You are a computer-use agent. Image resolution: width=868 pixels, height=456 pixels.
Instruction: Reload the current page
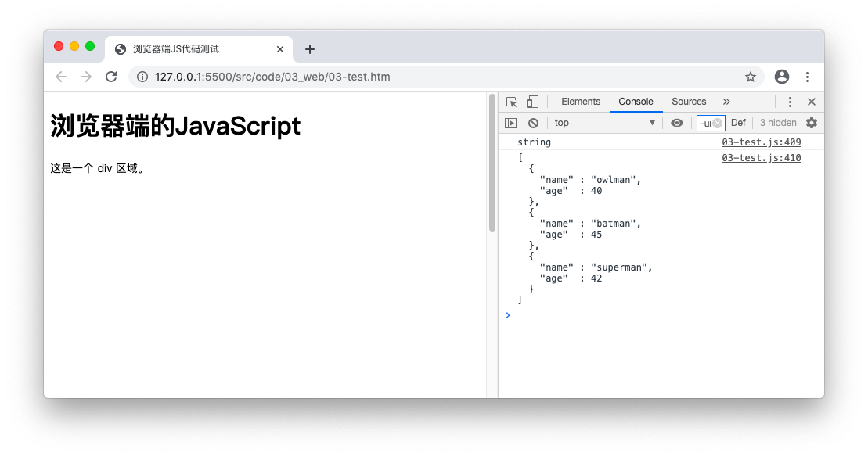click(x=111, y=77)
